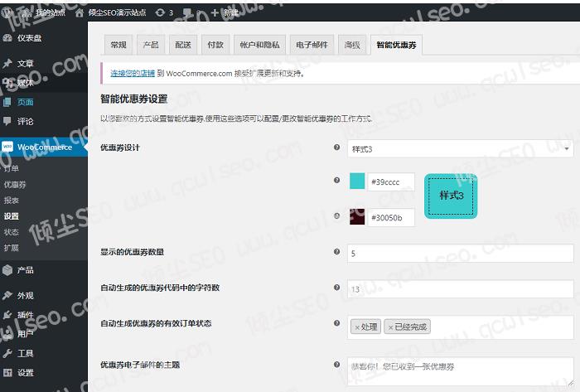Select the 智能优惠券 tab
The height and width of the screenshot is (392, 580).
(x=396, y=45)
